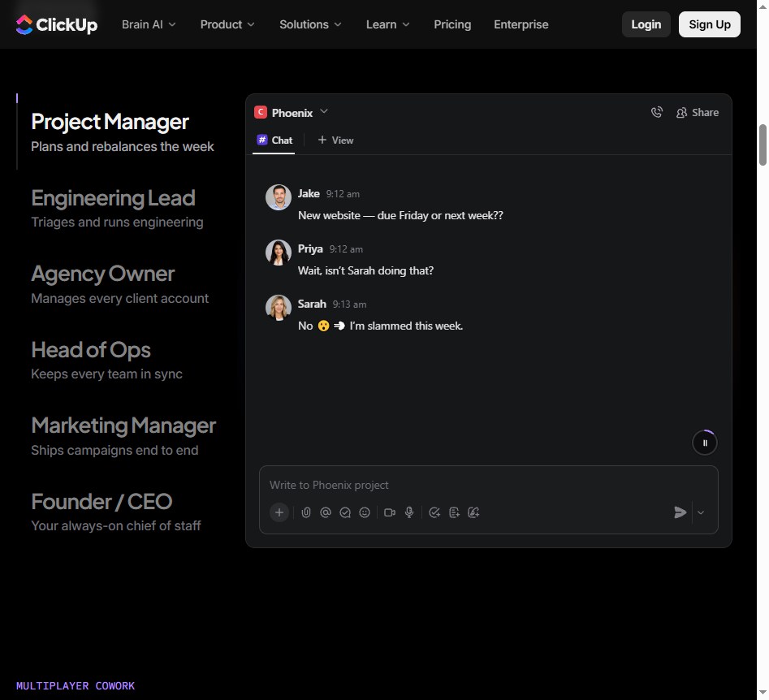Click message 'New website — due Friday or next week??'

pos(400,215)
